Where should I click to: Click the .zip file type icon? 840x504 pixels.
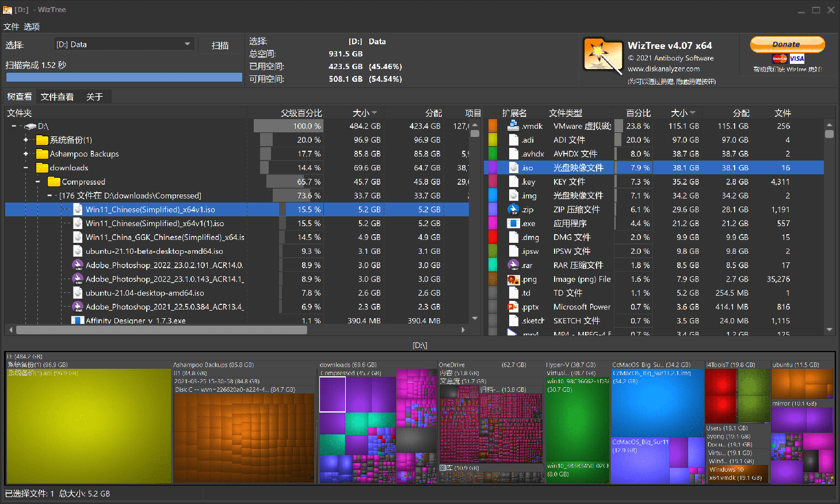(513, 209)
